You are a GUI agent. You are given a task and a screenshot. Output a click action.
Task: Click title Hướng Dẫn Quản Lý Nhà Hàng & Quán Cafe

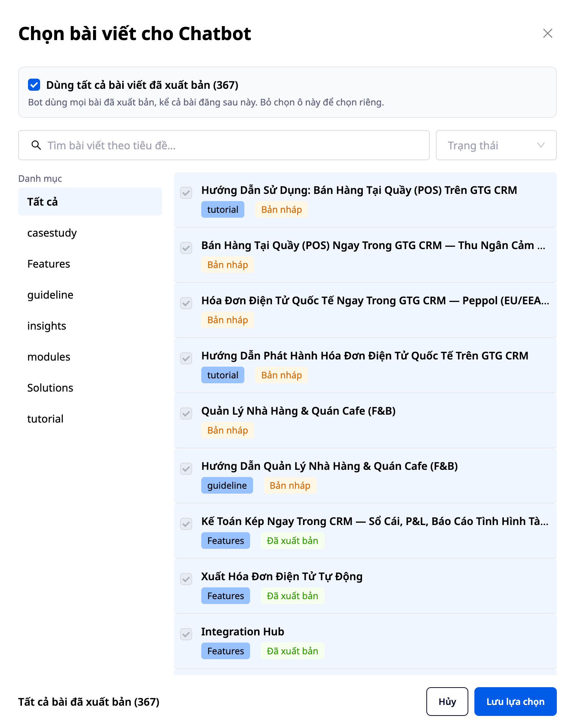(x=329, y=466)
